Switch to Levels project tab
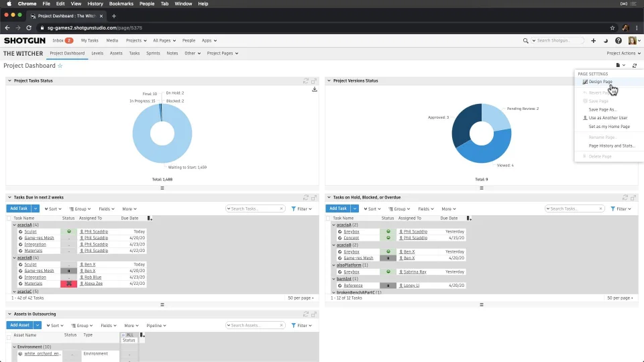Screen dimensions: 644x362 coord(97,54)
